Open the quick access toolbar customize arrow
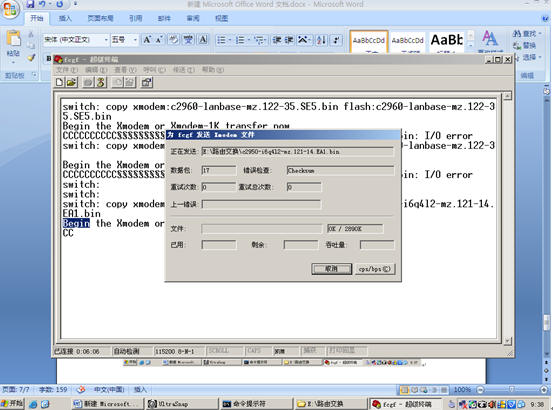The image size is (553, 410). coord(75,4)
